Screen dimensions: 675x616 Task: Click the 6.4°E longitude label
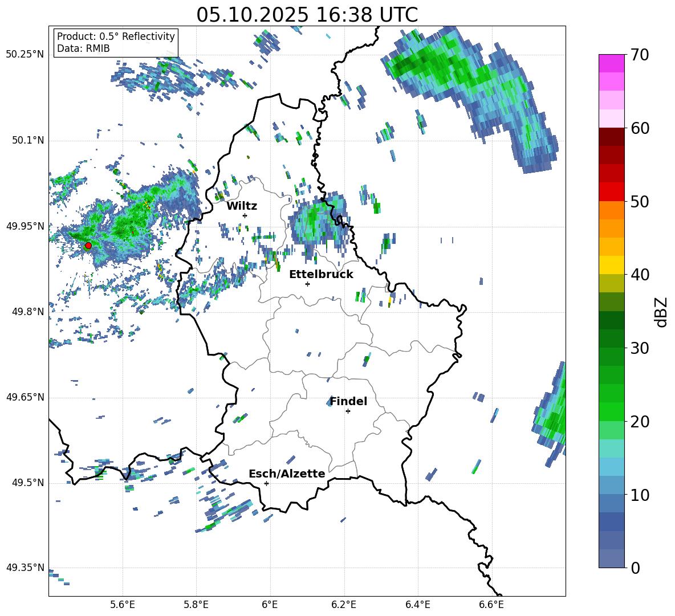coord(417,605)
